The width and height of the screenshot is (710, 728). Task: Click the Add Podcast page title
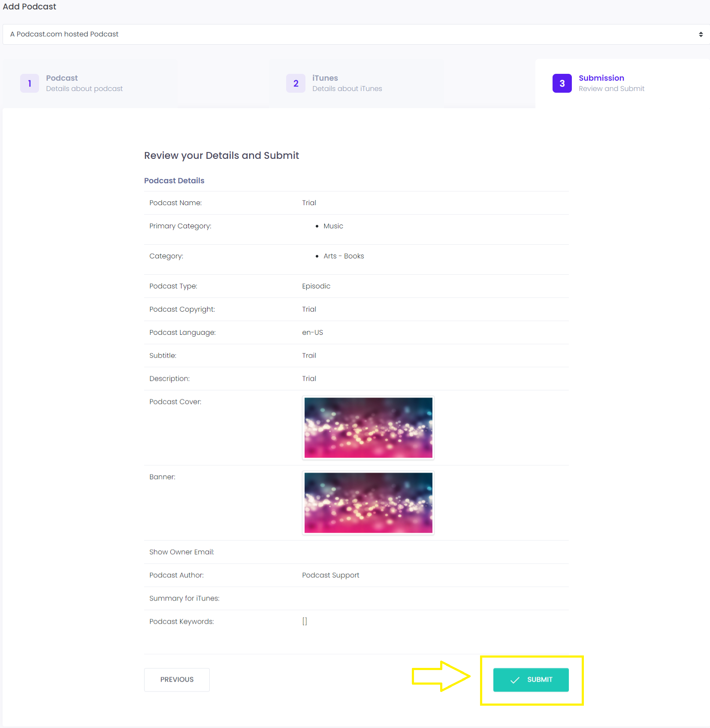click(30, 6)
